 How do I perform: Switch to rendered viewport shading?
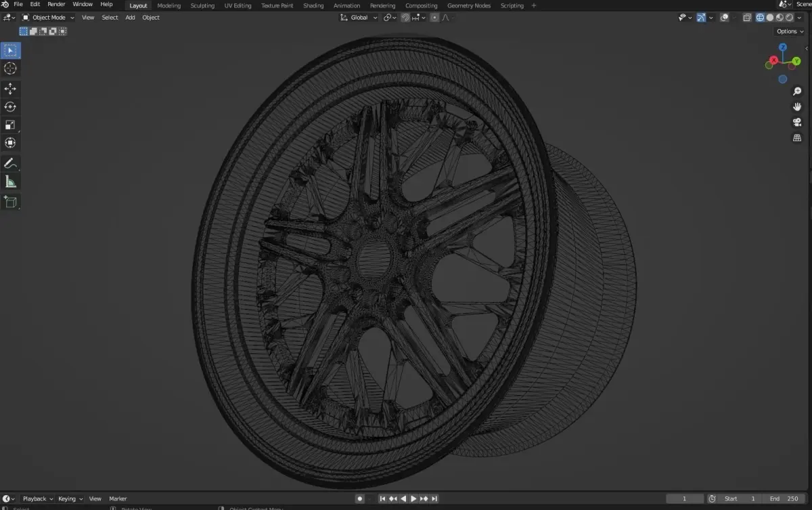[x=789, y=18]
